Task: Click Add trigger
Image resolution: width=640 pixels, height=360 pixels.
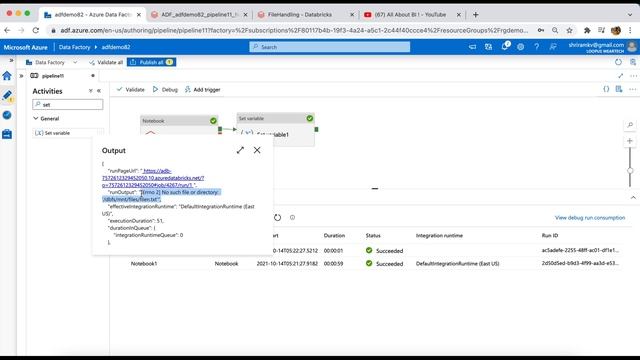Action: (202, 89)
